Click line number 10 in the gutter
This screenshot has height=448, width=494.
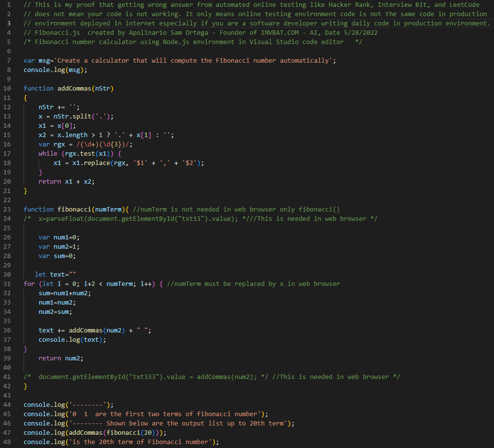coord(7,88)
